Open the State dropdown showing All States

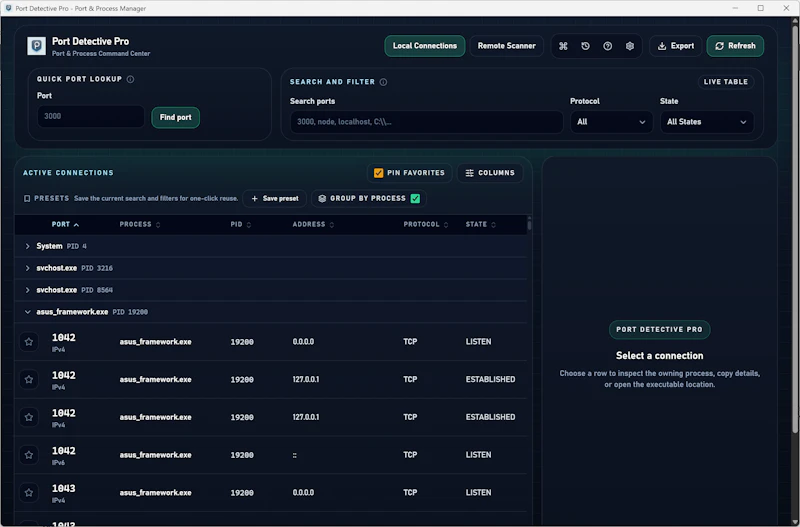707,122
